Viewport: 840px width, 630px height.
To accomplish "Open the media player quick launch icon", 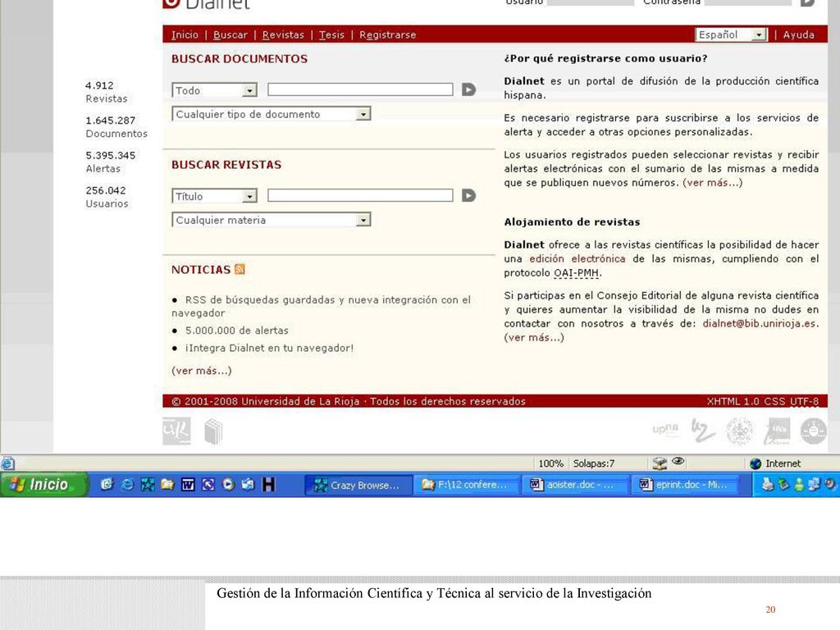I will (x=228, y=484).
